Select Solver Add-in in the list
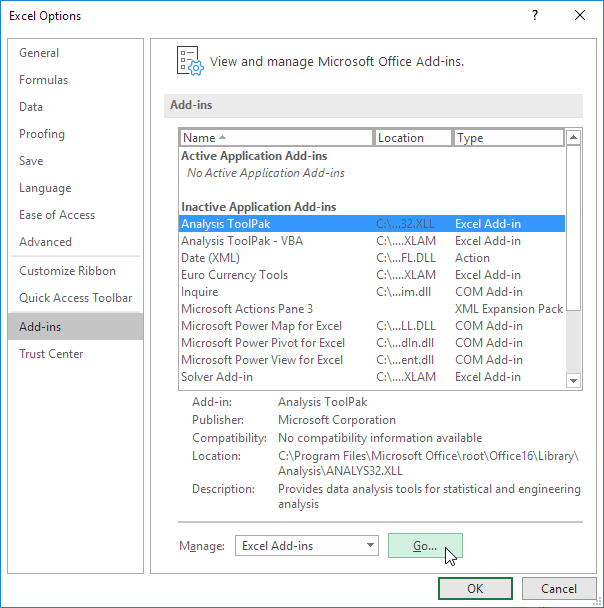The image size is (604, 608). (x=217, y=377)
